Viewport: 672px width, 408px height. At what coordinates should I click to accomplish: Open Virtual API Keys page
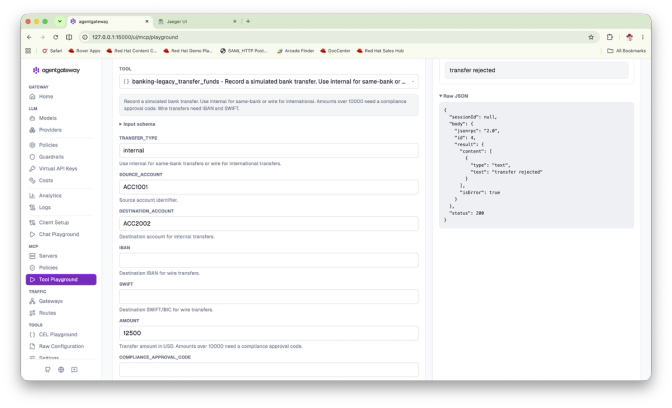(58, 168)
